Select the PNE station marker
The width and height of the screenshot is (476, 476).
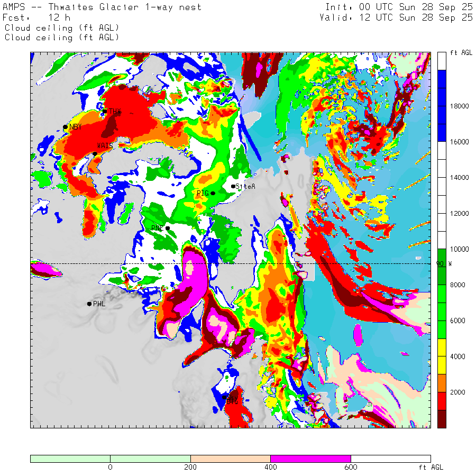[x=168, y=228]
